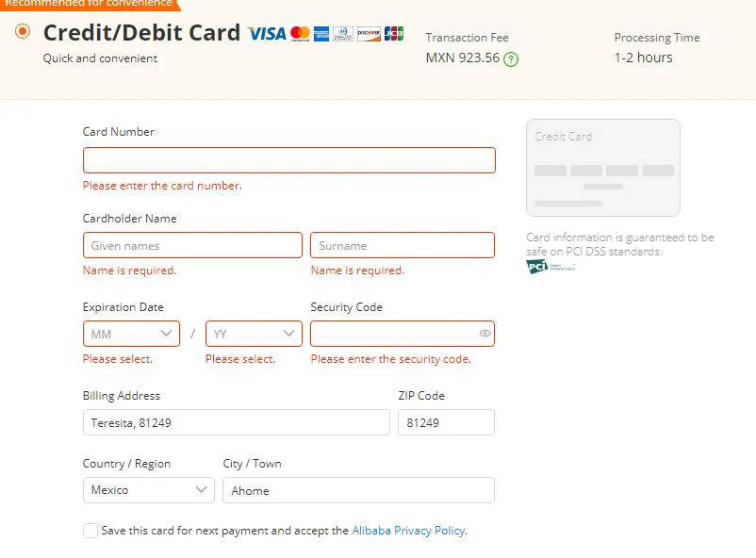Open the expiration month MM dropdown
Viewport: 756px width, 558px height.
(131, 334)
